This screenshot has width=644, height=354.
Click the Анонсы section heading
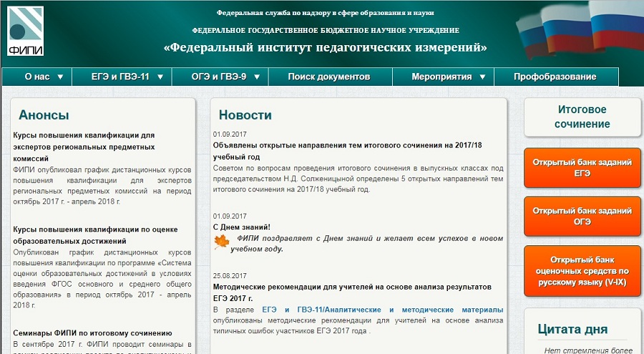[x=44, y=115]
